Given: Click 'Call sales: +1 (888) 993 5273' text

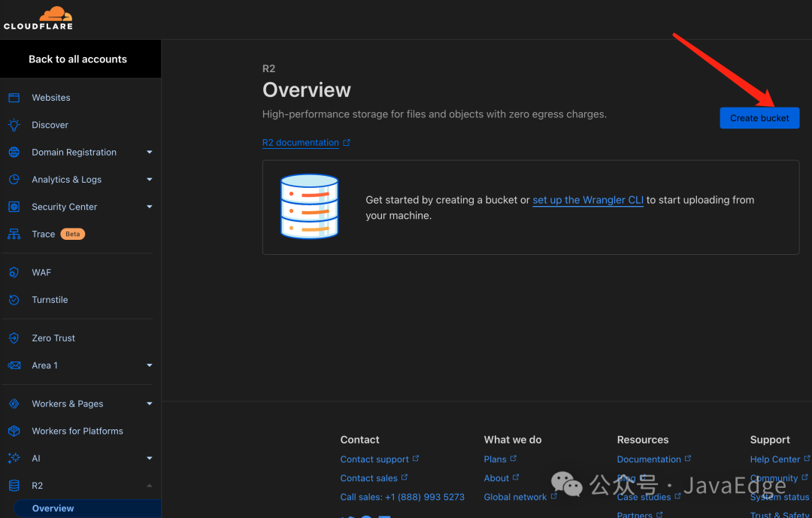Looking at the screenshot, I should 402,497.
